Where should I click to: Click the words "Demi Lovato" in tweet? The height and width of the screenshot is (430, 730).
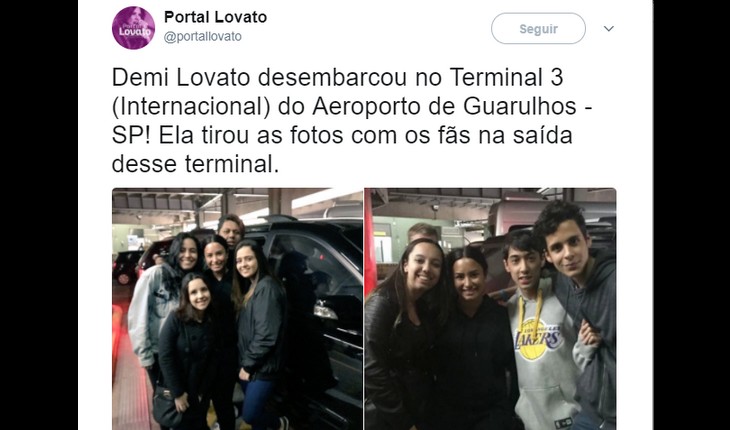click(181, 78)
